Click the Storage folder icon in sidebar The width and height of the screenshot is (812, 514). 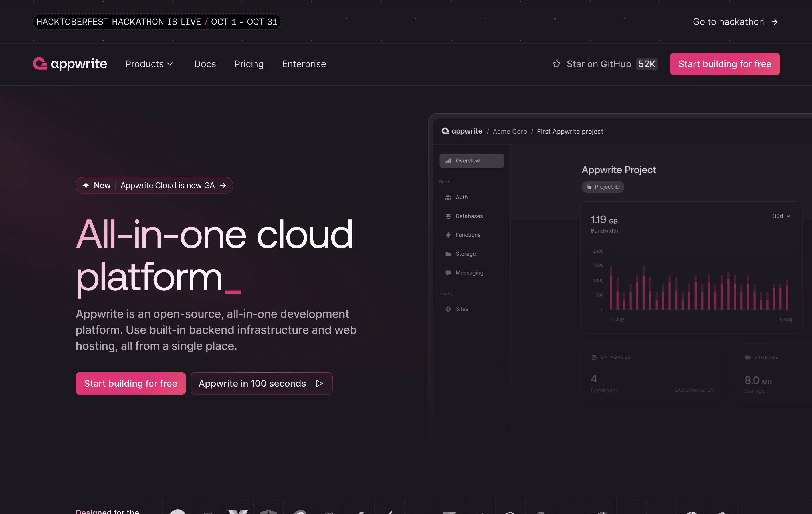[x=448, y=254]
